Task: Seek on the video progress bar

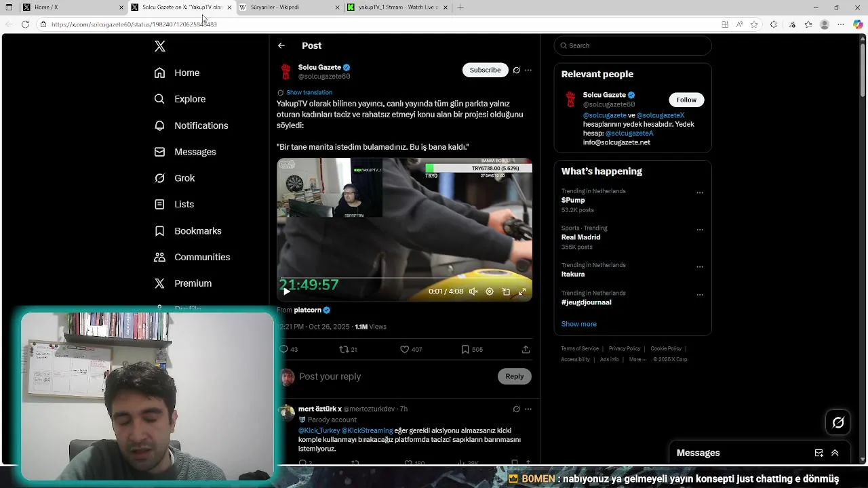Action: tap(404, 279)
